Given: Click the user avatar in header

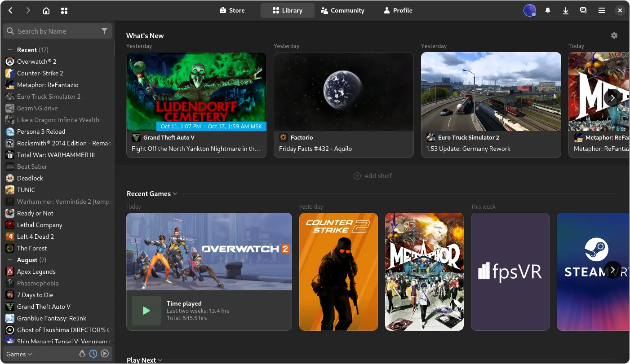Looking at the screenshot, I should click(530, 10).
